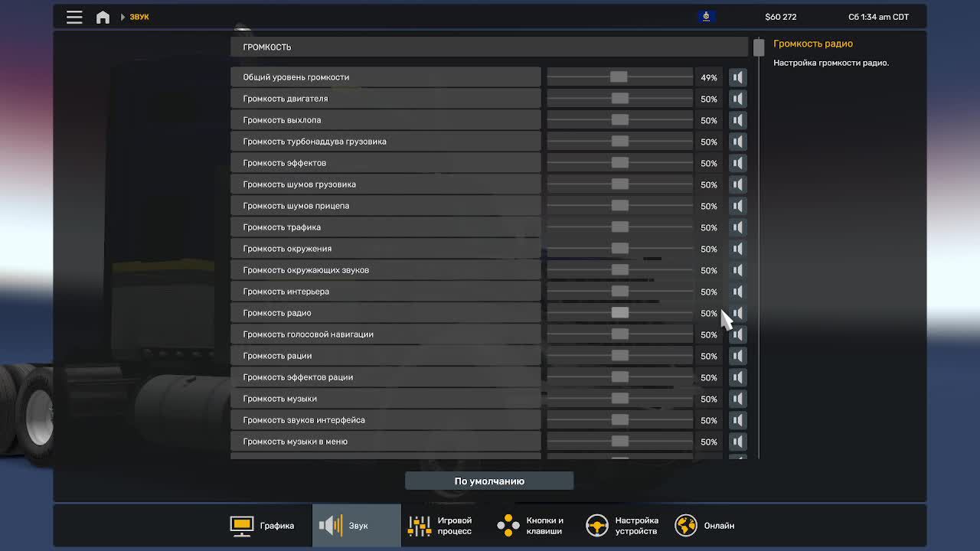Open the Графика settings tab
Viewport: 980px width, 551px height.
(263, 526)
